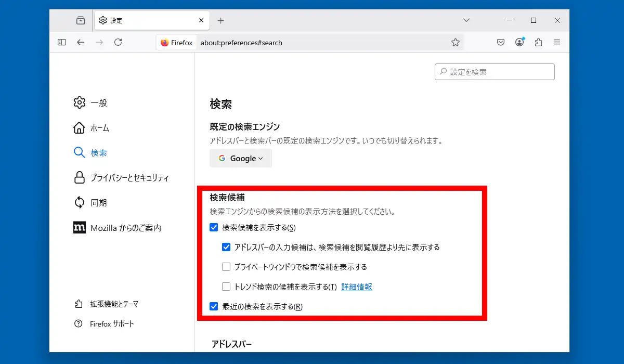Uncheck 最近の検索を表示する checkbox

tap(214, 306)
